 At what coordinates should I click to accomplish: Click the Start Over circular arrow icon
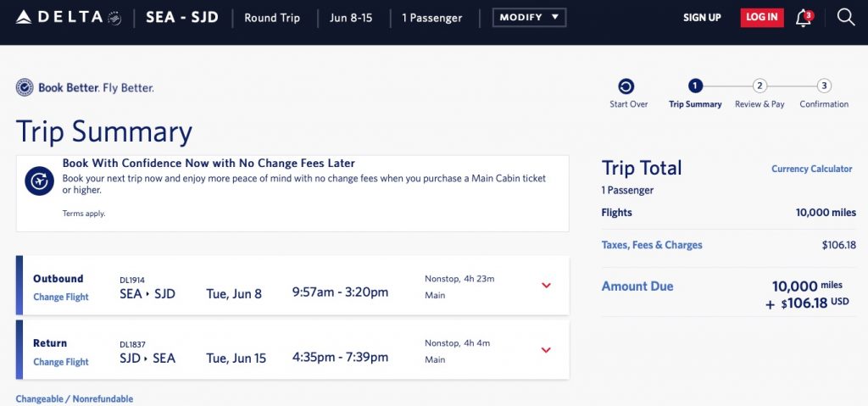click(x=626, y=86)
